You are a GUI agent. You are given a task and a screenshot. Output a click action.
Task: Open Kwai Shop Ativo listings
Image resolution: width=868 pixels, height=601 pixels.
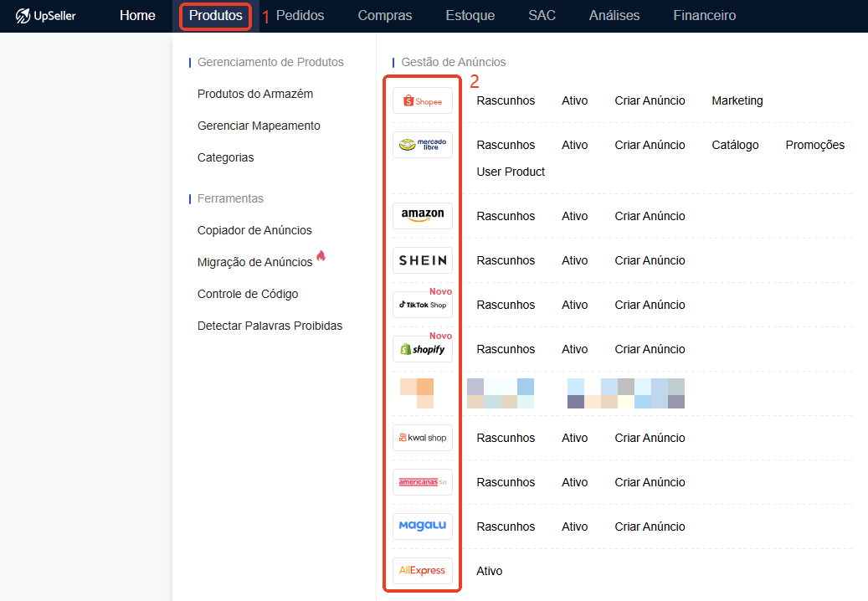tap(574, 438)
